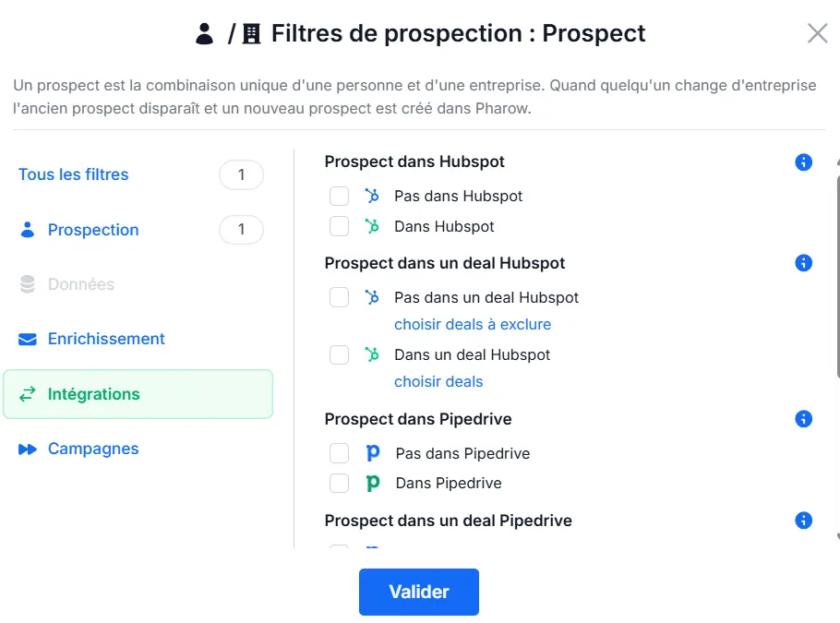This screenshot has height=623, width=840.
Task: Click the blue Pipedrive icon near "Pas dans Pipedrive"
Action: (x=371, y=452)
